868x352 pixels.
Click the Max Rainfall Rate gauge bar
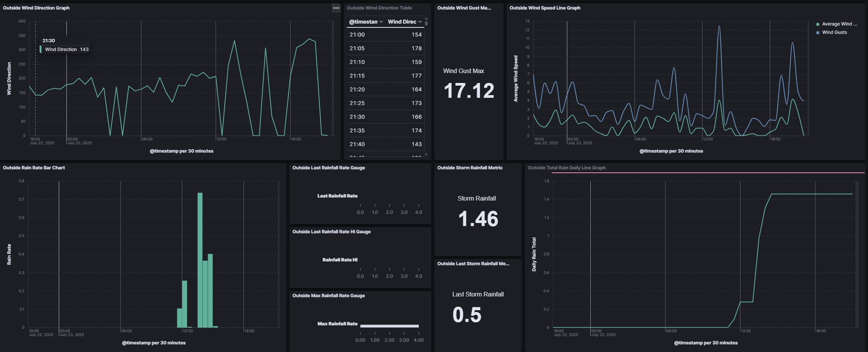(x=389, y=326)
